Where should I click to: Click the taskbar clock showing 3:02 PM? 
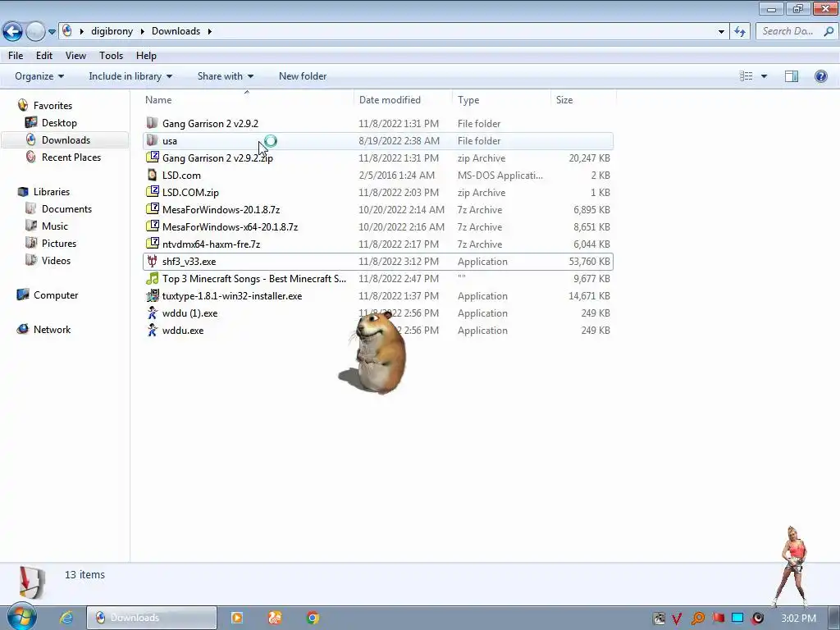[798, 619]
